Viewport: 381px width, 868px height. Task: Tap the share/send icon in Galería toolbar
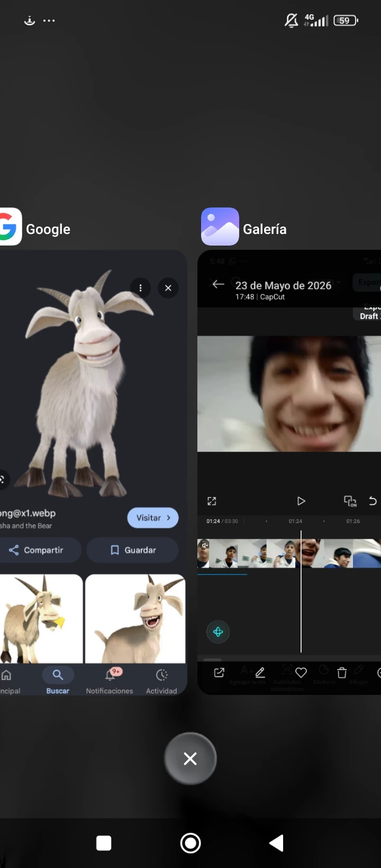pyautogui.click(x=219, y=673)
